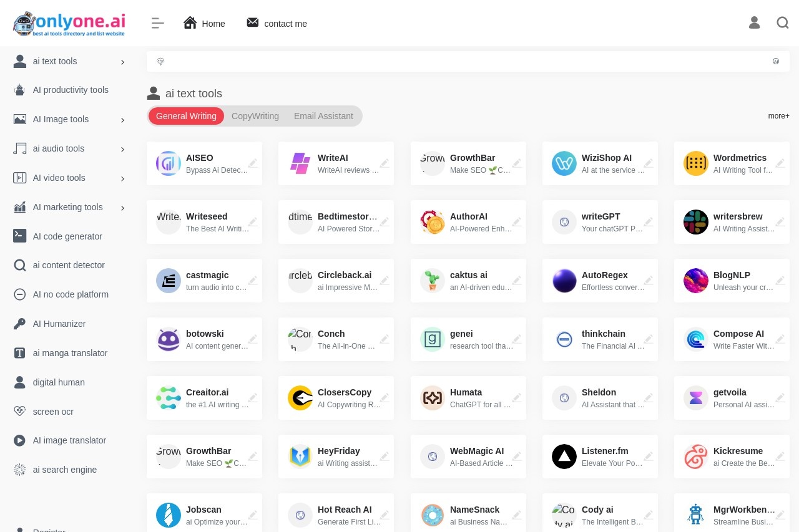799x532 pixels.
Task: Open AI code generator in sidebar
Action: coord(69,236)
